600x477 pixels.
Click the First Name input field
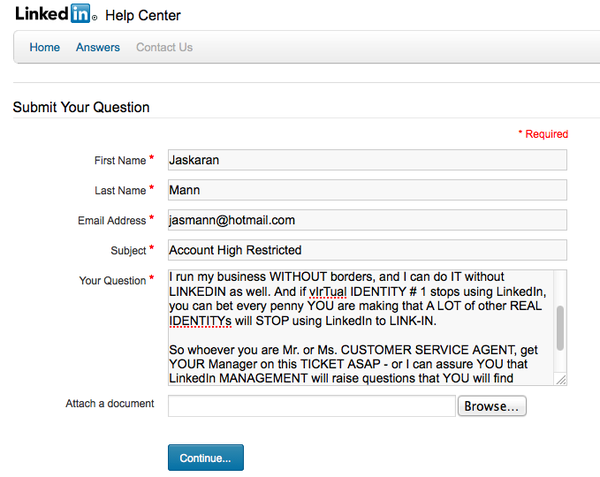point(367,160)
